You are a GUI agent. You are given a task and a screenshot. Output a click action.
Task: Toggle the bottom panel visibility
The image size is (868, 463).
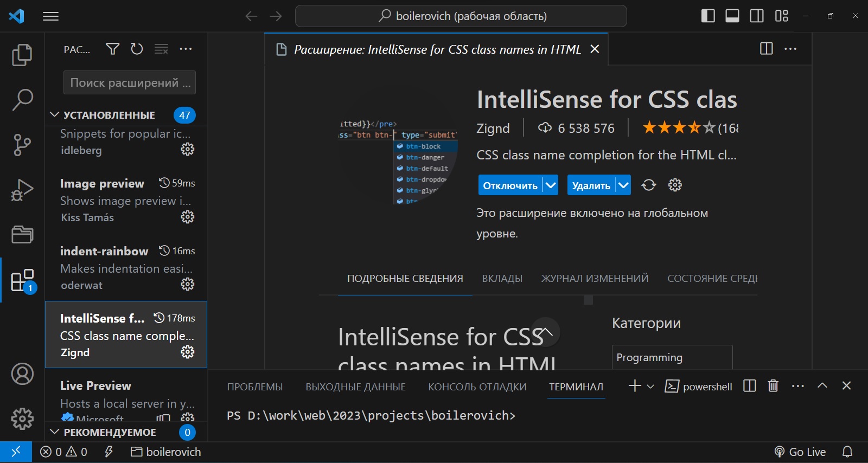pyautogui.click(x=732, y=16)
